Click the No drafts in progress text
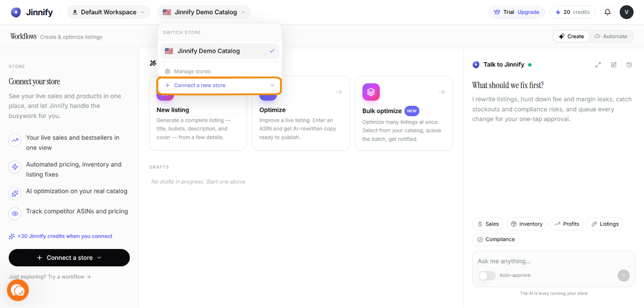Screen dimensions: 644x308 (x=199, y=182)
